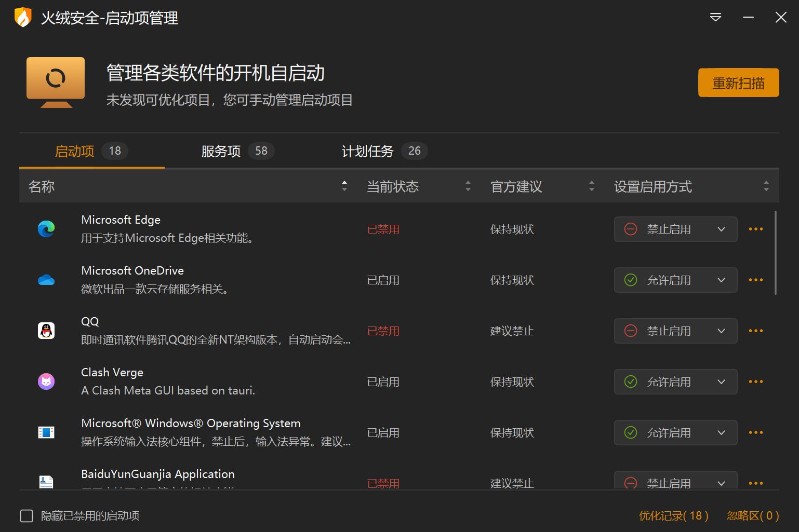Toggle 隐藏已禁用的启动项 checkbox
The height and width of the screenshot is (532, 799).
(x=26, y=515)
